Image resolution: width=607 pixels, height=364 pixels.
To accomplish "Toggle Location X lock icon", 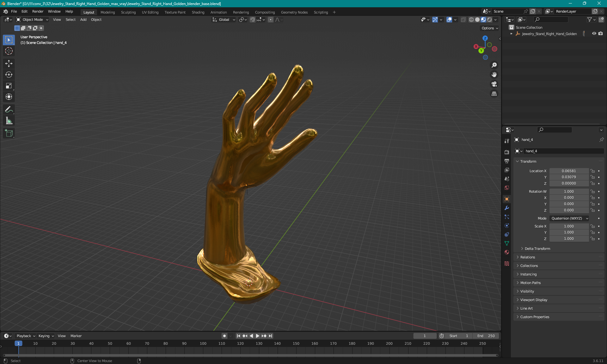I will tap(593, 171).
